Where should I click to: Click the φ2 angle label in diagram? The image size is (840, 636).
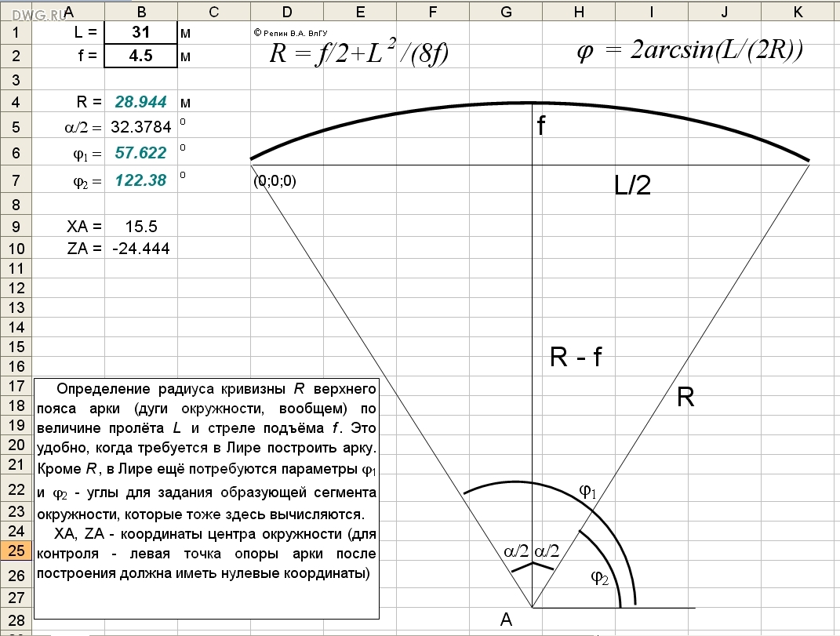tap(600, 578)
